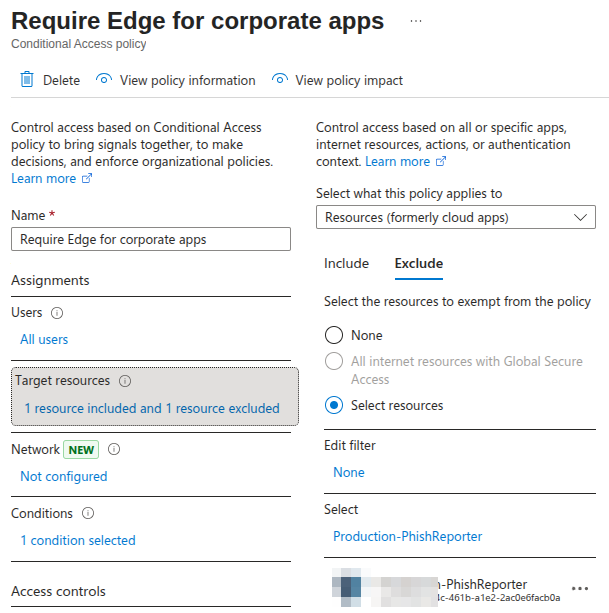Click the info icon next to Users

[57, 313]
